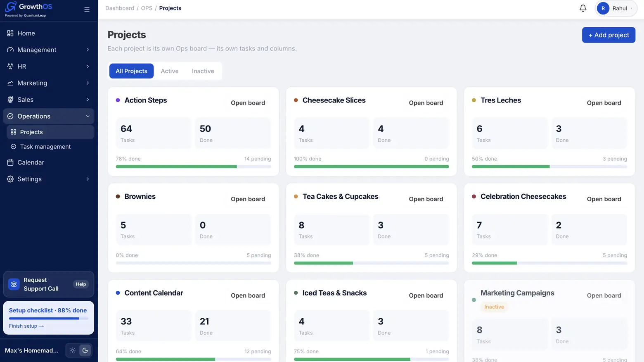Click the GrowthOS logo icon
Image resolution: width=644 pixels, height=362 pixels.
pyautogui.click(x=11, y=7)
